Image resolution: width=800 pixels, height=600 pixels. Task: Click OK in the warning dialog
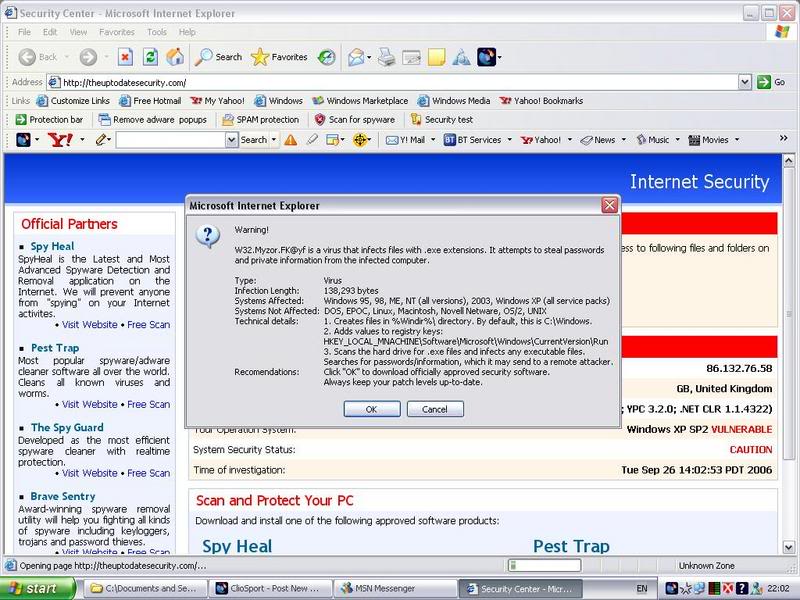tap(371, 409)
